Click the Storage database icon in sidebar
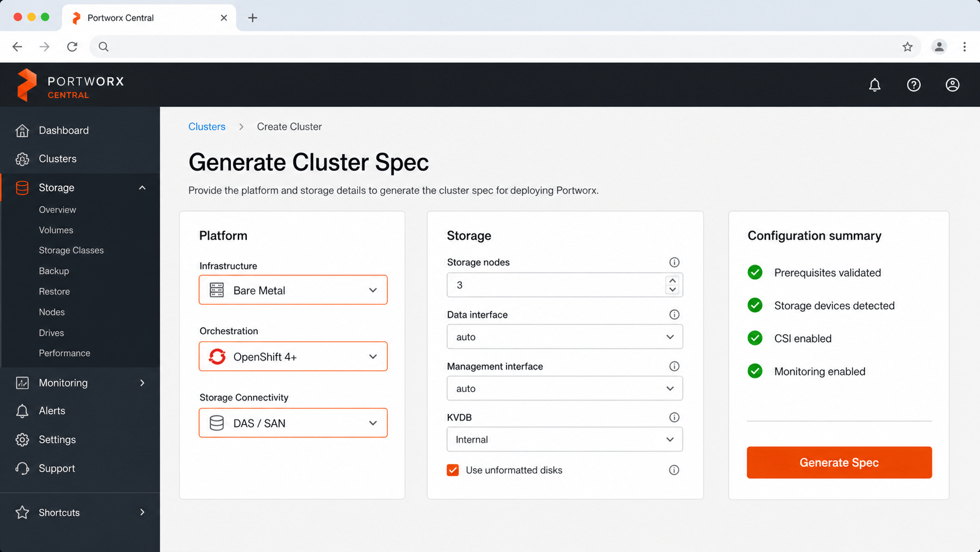This screenshot has height=552, width=980. click(x=22, y=188)
